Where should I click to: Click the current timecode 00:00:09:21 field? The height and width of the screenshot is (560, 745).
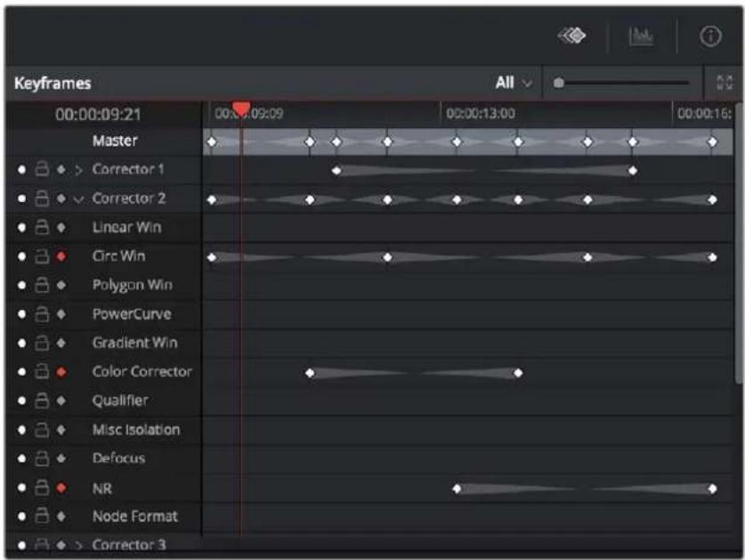pyautogui.click(x=98, y=114)
